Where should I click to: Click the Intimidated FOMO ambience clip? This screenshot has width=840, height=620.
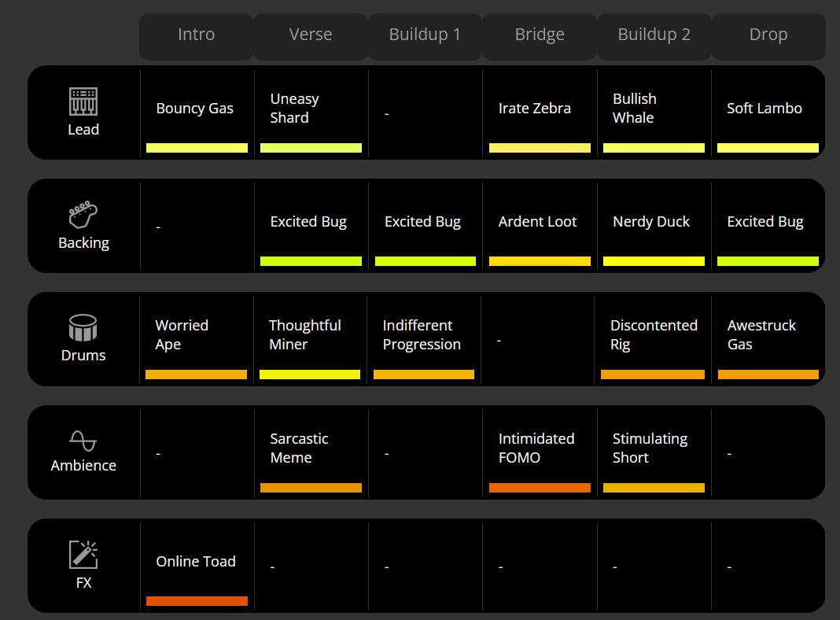pyautogui.click(x=536, y=448)
